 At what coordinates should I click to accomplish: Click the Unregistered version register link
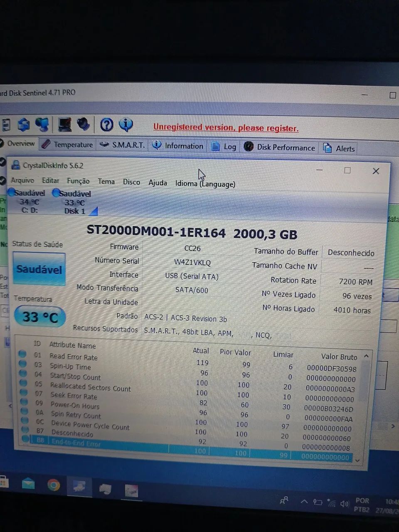(226, 128)
